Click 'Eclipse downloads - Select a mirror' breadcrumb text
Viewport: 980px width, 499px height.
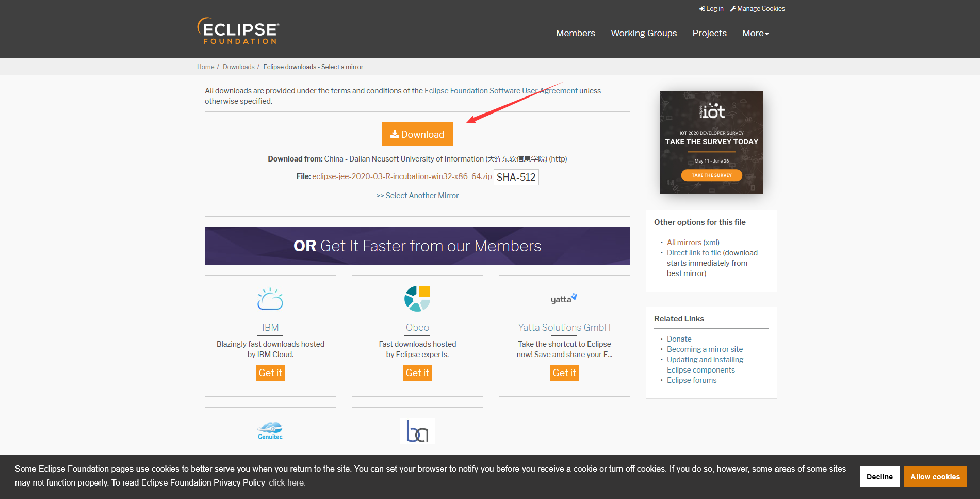click(313, 67)
